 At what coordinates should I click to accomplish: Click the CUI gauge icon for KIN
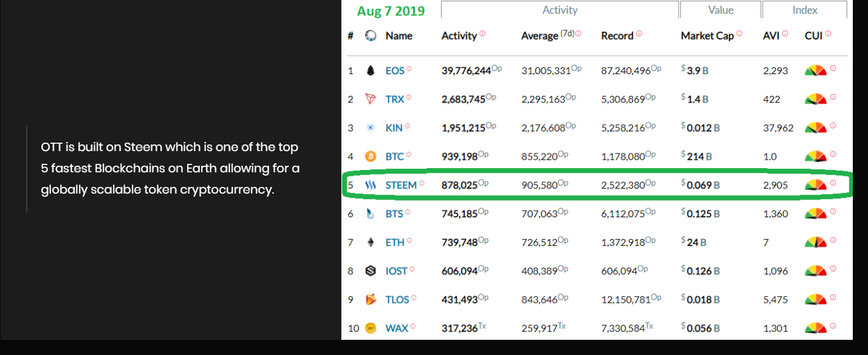pyautogui.click(x=816, y=127)
